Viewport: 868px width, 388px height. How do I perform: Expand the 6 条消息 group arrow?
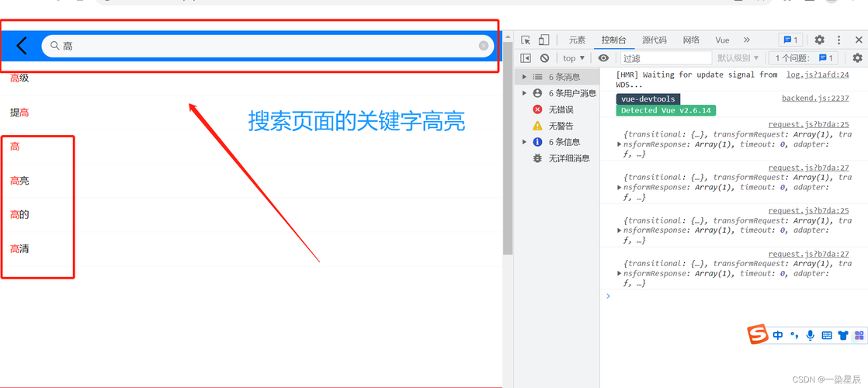click(x=524, y=77)
